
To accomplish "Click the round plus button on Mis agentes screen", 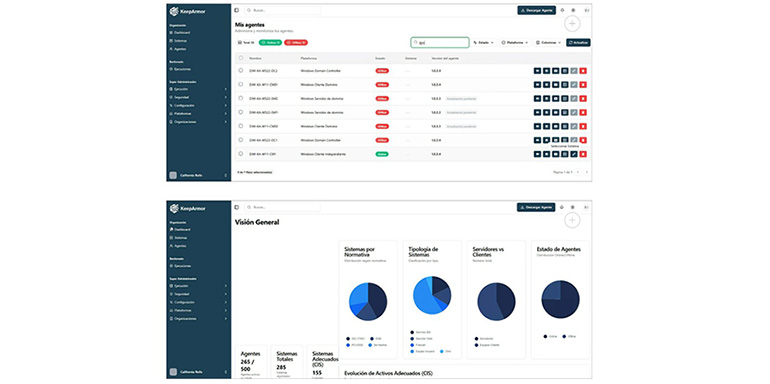I will click(572, 24).
